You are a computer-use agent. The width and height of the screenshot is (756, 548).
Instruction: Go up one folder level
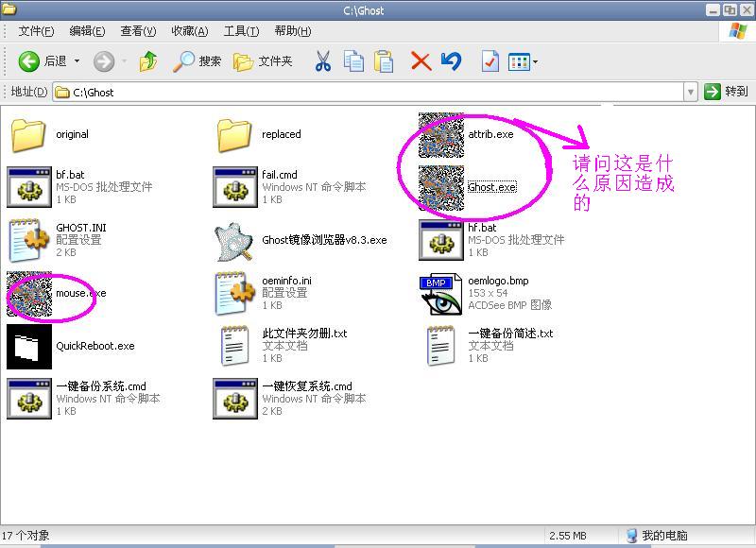(148, 61)
